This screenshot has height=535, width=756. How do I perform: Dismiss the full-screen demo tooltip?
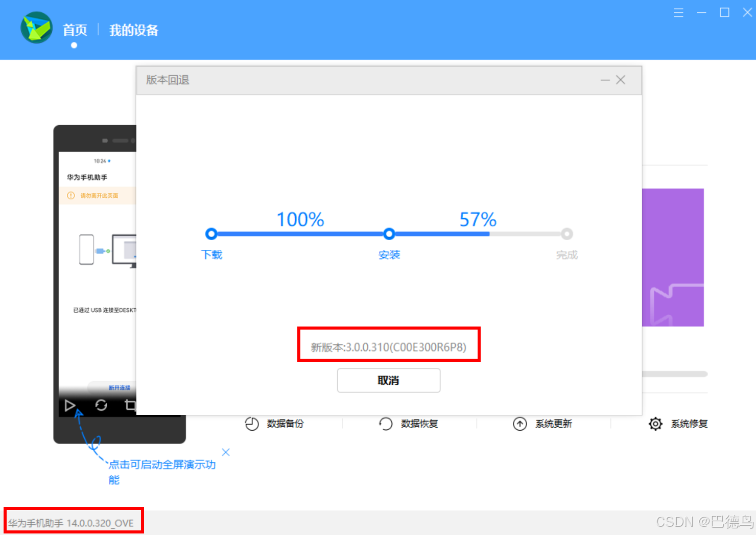226,452
